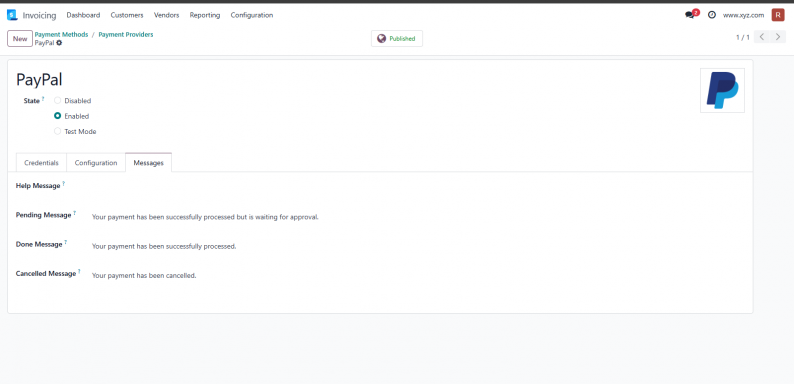Click the Cancelled Message tooltip question mark
This screenshot has width=794, height=384.
(80, 272)
